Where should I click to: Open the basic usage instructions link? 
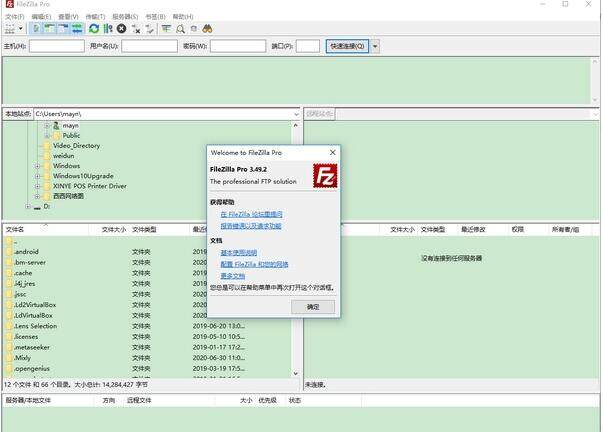pyautogui.click(x=238, y=253)
